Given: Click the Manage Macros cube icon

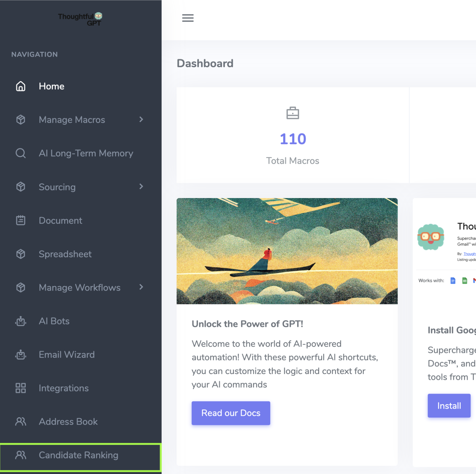Looking at the screenshot, I should [x=21, y=120].
